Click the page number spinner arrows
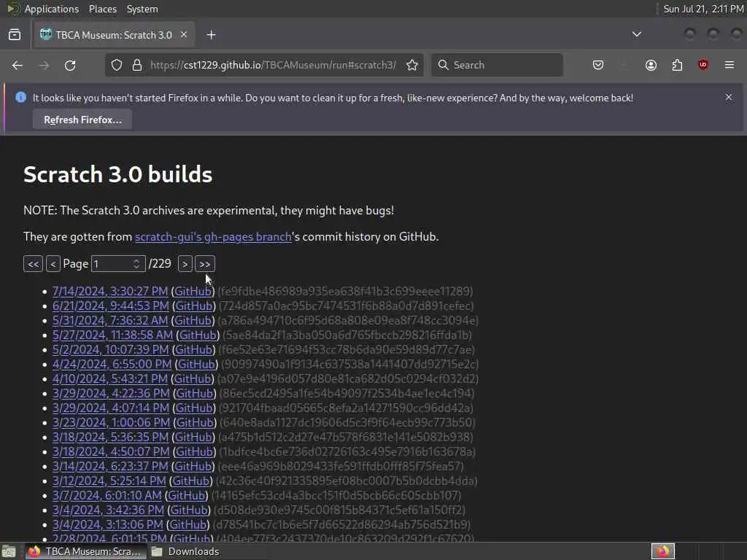The width and height of the screenshot is (747, 560). coord(136,264)
